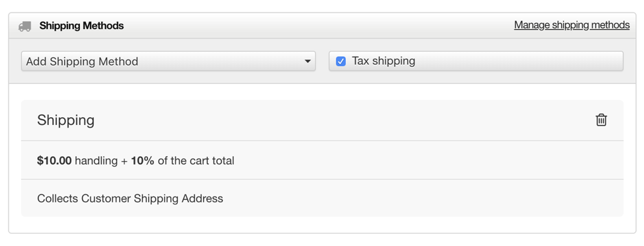Click the 'Shipping Address' words in last row

(179, 199)
